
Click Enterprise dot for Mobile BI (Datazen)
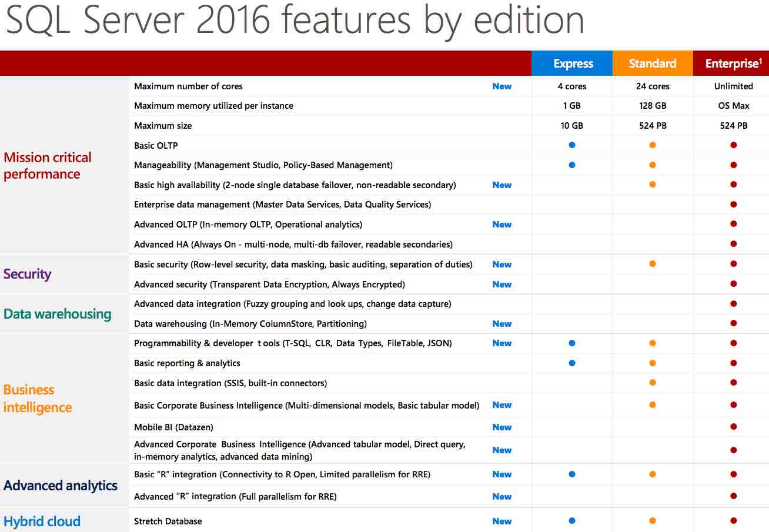[733, 427]
